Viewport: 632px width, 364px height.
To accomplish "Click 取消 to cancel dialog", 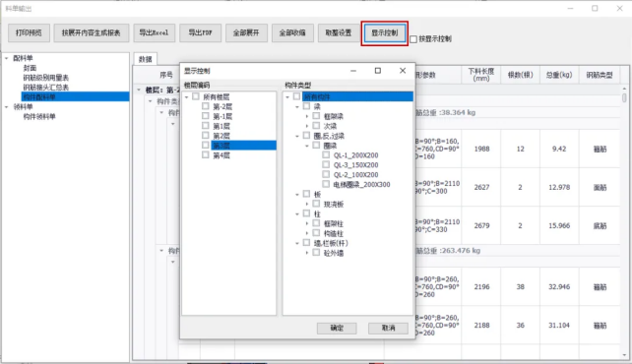I will (x=388, y=329).
